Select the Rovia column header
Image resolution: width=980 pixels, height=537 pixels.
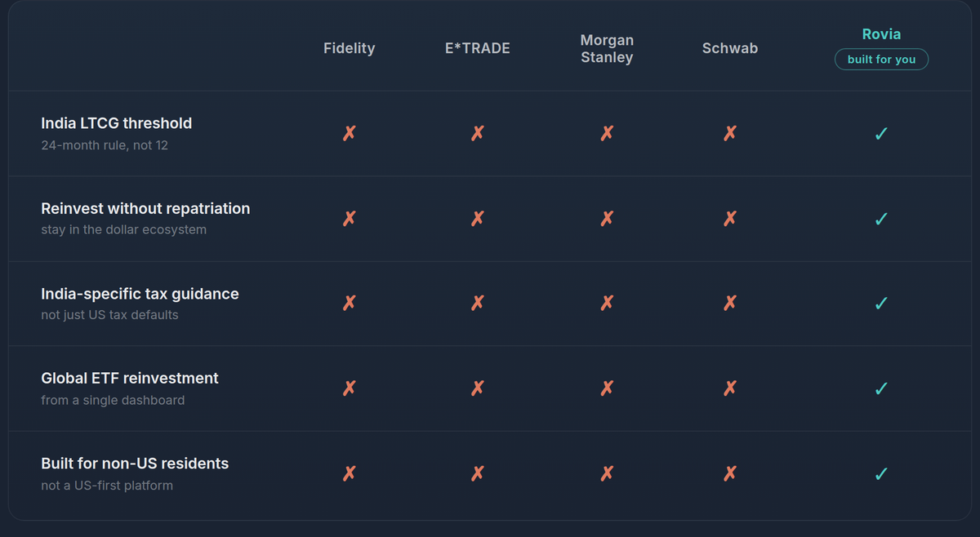881,34
